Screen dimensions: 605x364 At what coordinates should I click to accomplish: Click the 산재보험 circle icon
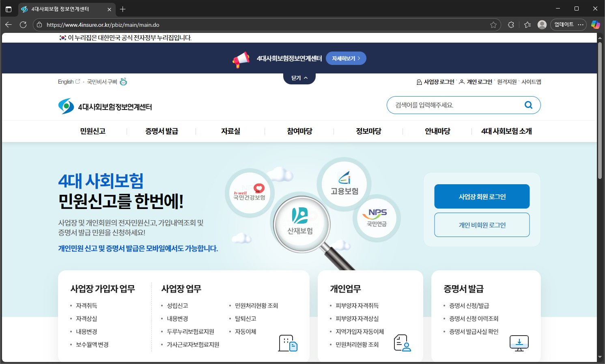pos(300,223)
